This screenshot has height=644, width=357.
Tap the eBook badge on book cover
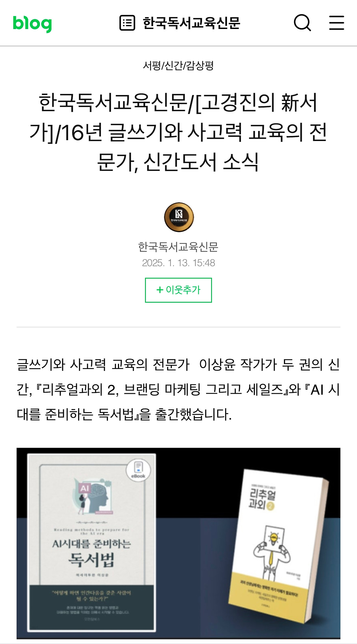click(138, 470)
